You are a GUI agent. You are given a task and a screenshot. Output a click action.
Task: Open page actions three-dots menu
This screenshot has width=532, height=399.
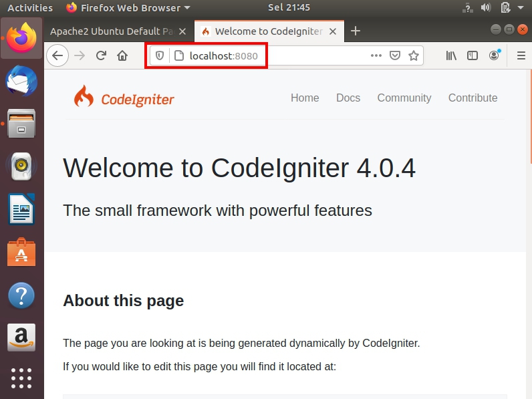pos(376,55)
